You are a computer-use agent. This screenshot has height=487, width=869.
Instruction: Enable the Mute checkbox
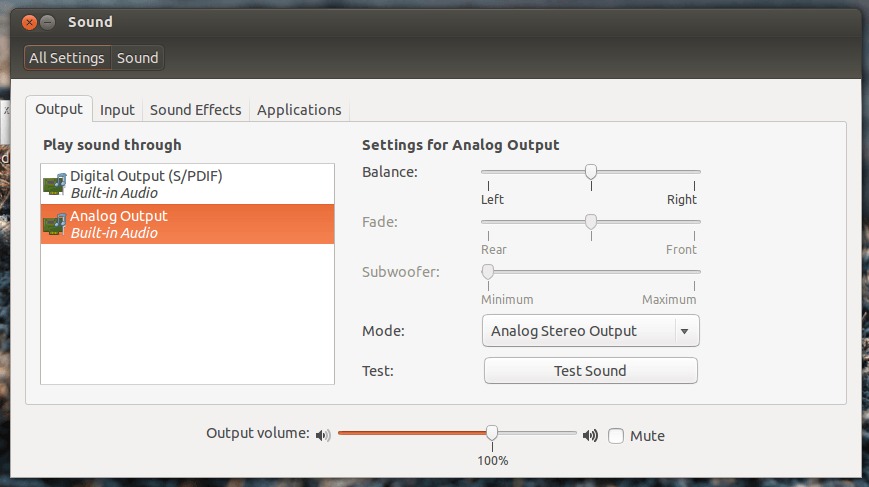coord(616,435)
